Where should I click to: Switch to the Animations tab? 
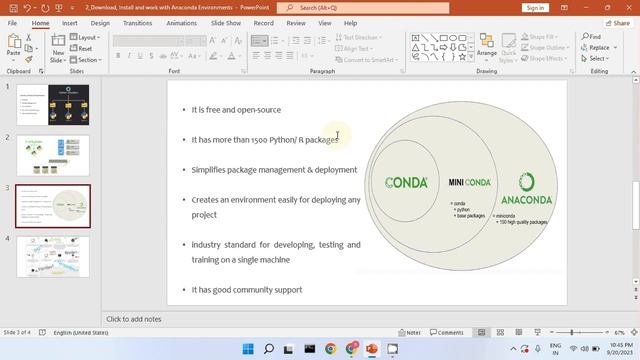(x=182, y=23)
